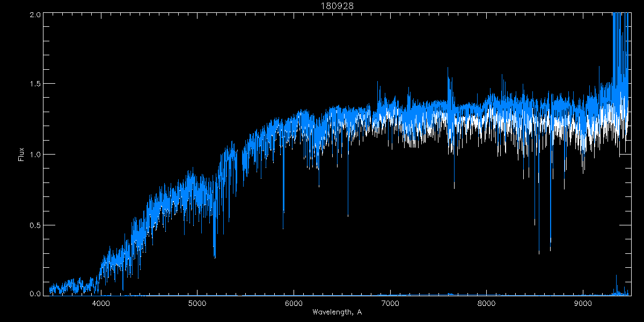644x322 pixels.
Task: Click the small error bump near 9350 Å
Action: tap(616, 277)
